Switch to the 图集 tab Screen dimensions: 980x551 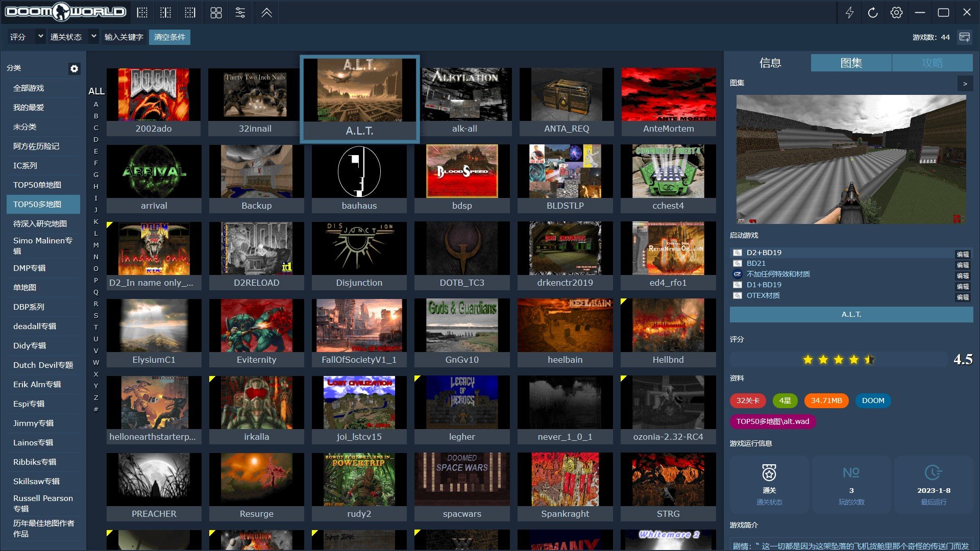tap(851, 63)
